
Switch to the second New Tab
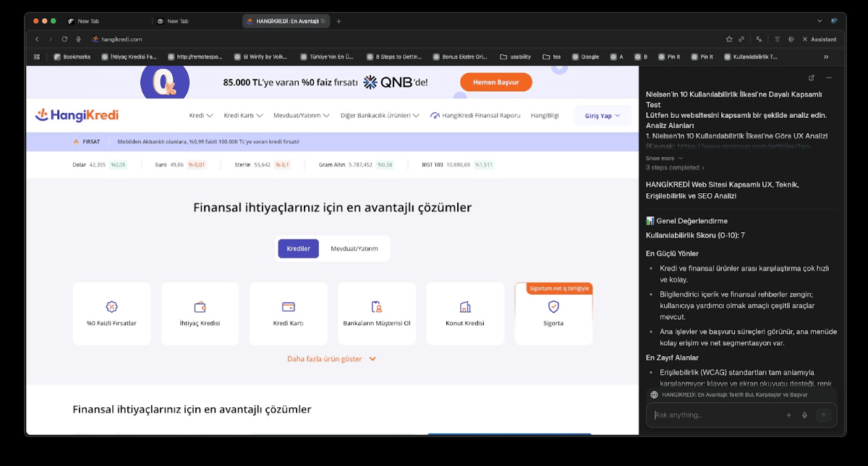point(197,21)
